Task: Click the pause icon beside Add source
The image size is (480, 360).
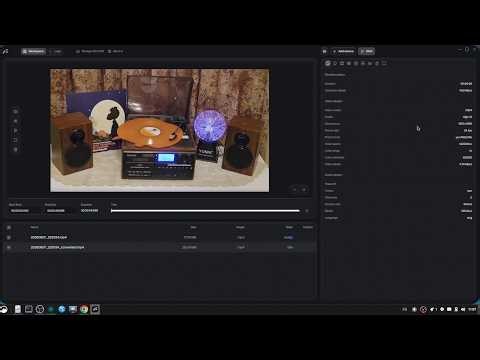Action: [x=324, y=51]
